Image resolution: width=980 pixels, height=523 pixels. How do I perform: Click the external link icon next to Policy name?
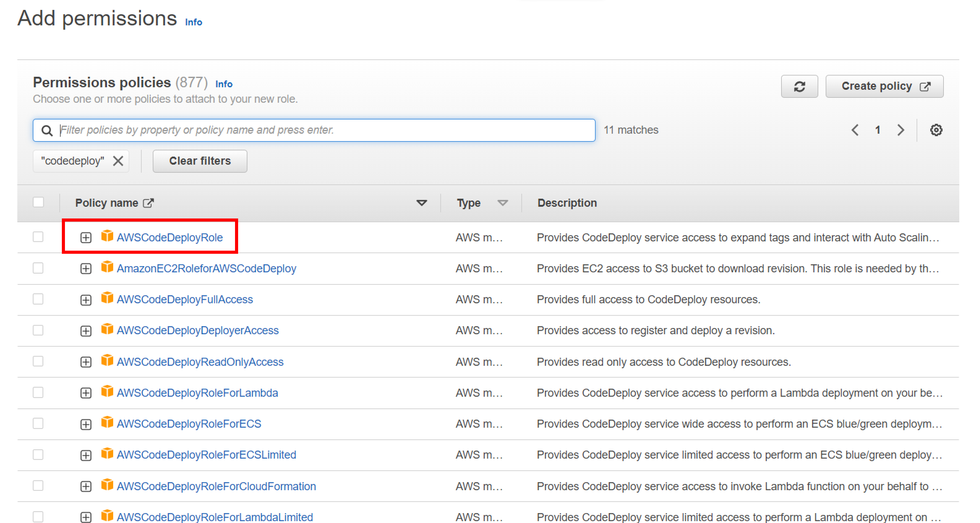148,203
